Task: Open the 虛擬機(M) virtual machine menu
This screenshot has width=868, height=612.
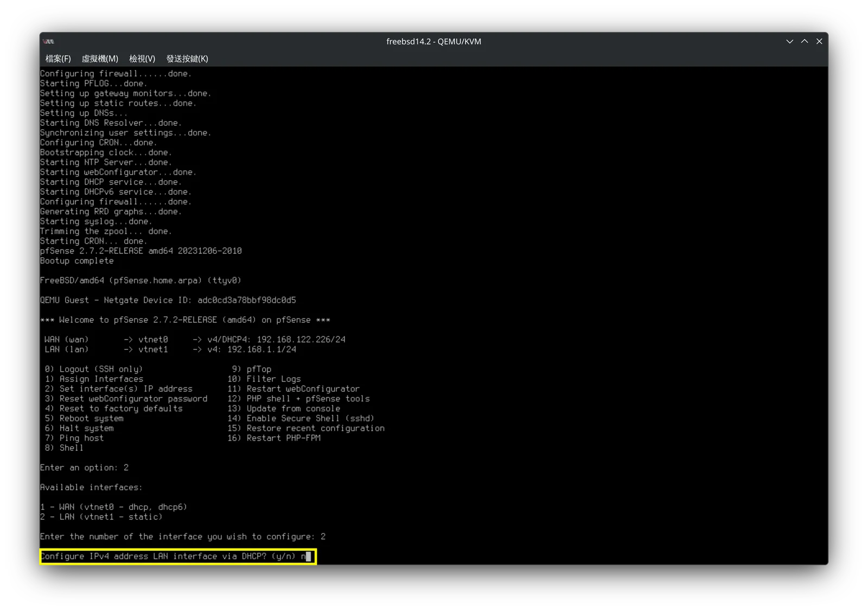Action: (x=100, y=59)
